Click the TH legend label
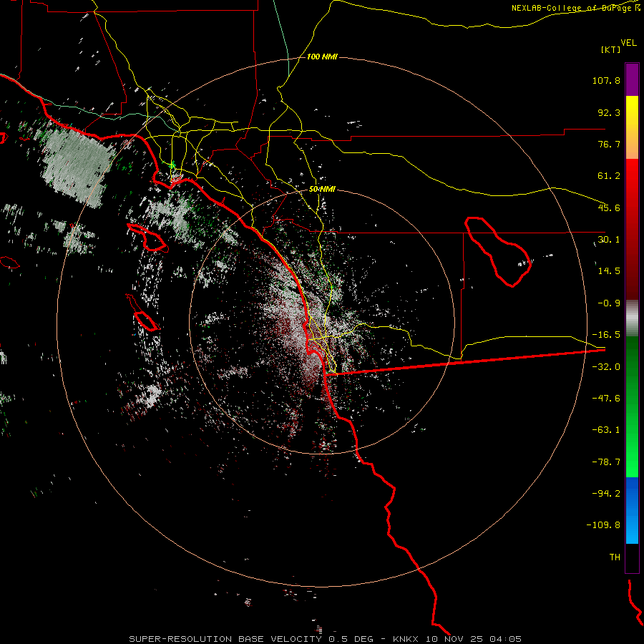This screenshot has width=644, height=644. tap(615, 557)
